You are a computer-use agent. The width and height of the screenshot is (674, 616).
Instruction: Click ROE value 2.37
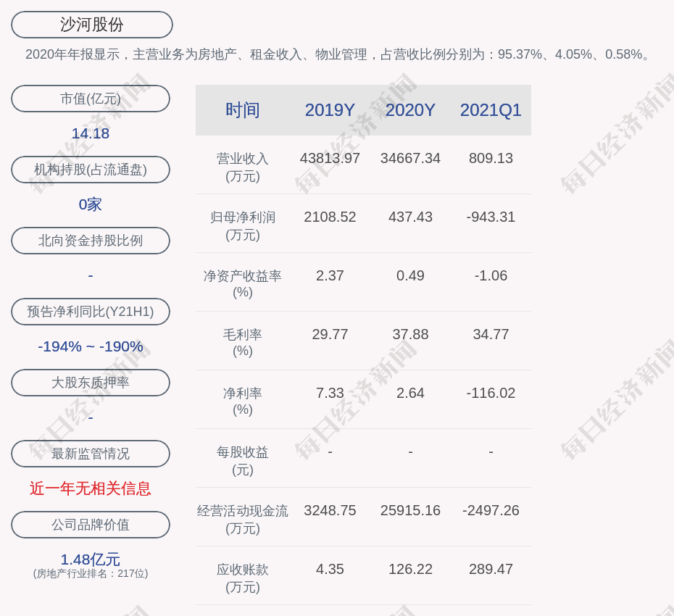pyautogui.click(x=330, y=275)
